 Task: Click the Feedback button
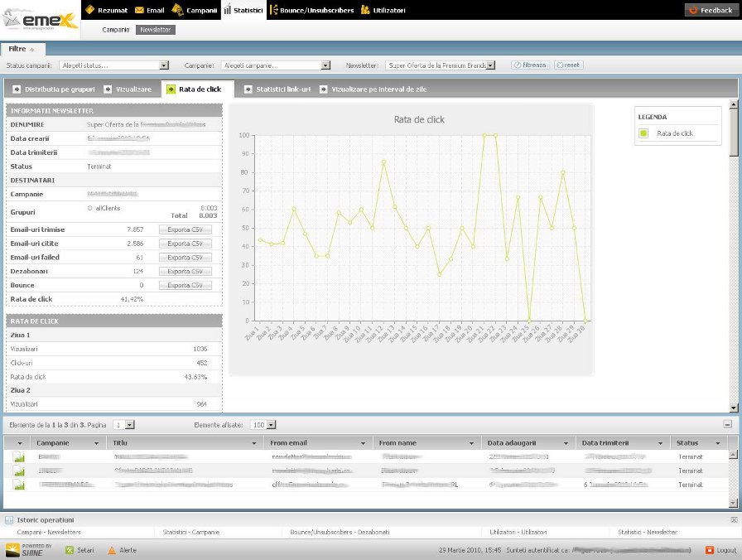pyautogui.click(x=711, y=10)
